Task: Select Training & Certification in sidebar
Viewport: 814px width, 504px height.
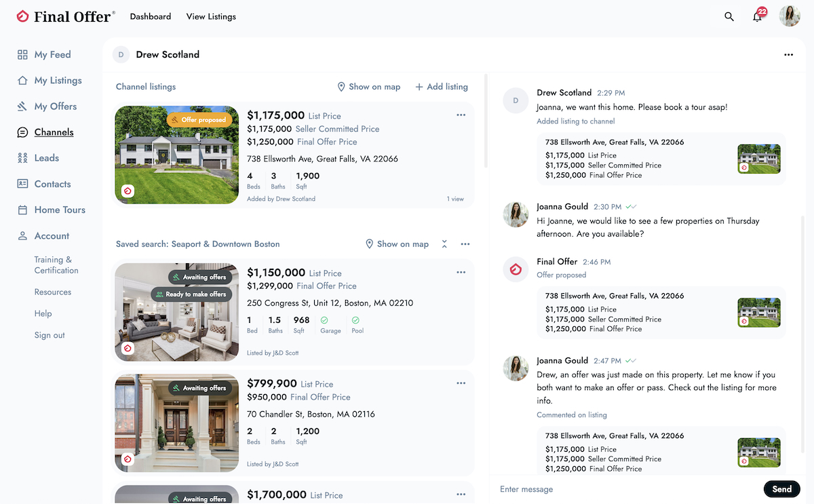Action: pyautogui.click(x=56, y=265)
